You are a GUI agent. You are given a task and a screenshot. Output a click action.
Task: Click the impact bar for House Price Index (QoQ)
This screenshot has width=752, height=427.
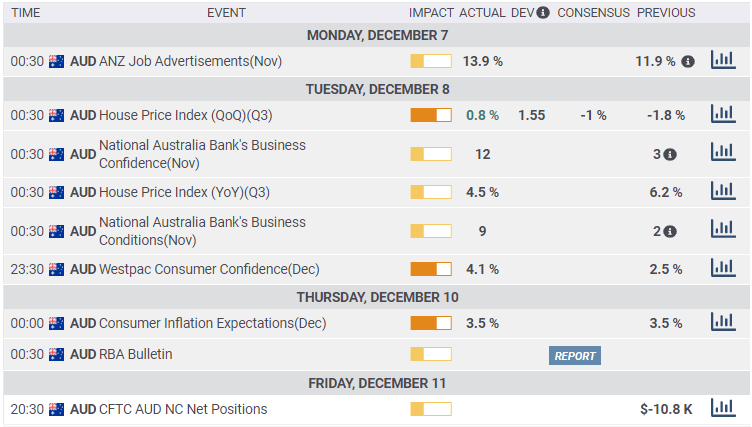[431, 115]
